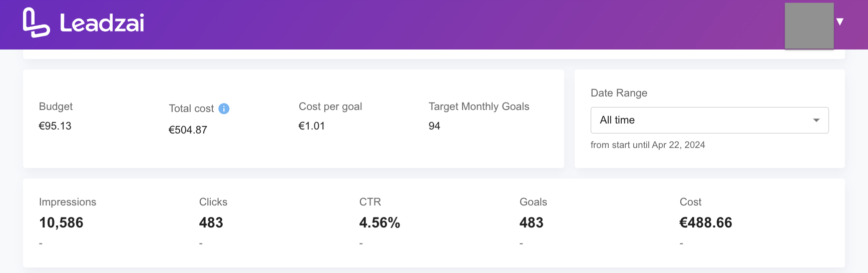Click the Leadzai wordmark text

click(102, 23)
